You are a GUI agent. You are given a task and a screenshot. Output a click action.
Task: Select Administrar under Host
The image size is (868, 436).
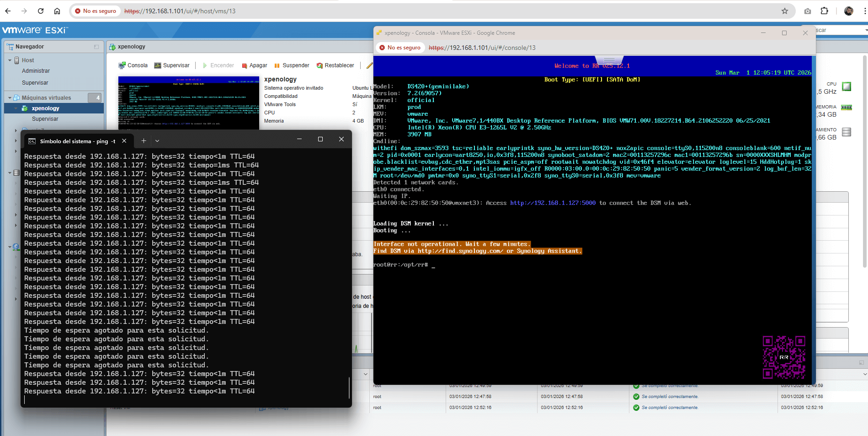36,71
